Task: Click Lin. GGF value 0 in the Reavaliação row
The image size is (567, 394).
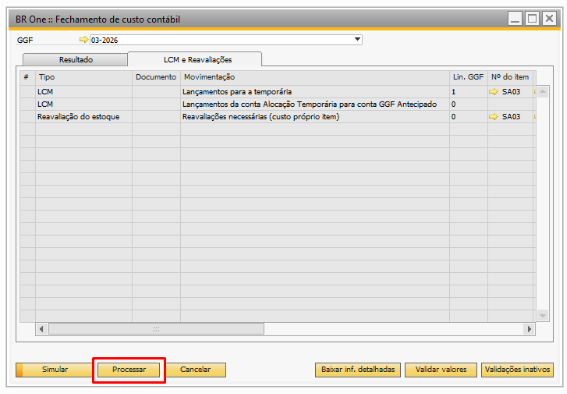Action: click(x=468, y=117)
